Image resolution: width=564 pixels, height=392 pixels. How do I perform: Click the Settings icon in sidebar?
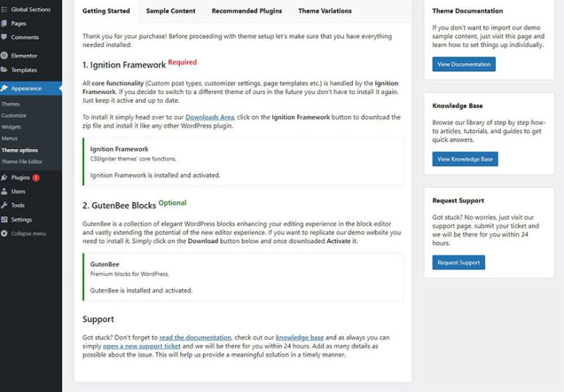[x=4, y=219]
